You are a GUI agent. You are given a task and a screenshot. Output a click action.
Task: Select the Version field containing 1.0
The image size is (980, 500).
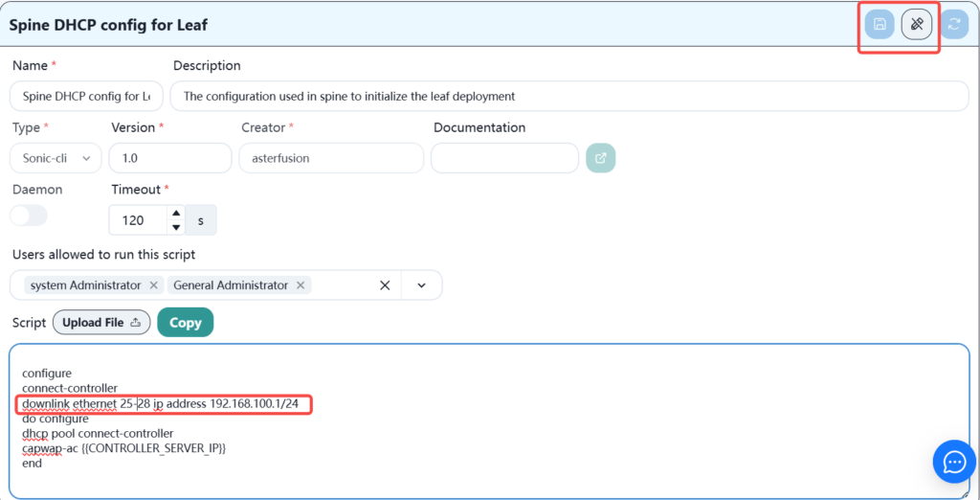click(169, 158)
